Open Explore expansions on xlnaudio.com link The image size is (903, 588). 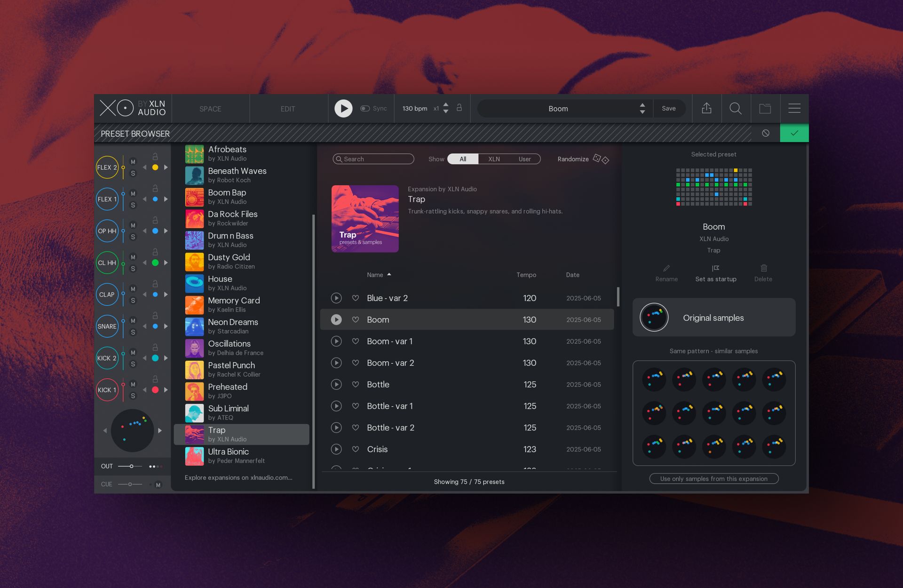coord(238,477)
